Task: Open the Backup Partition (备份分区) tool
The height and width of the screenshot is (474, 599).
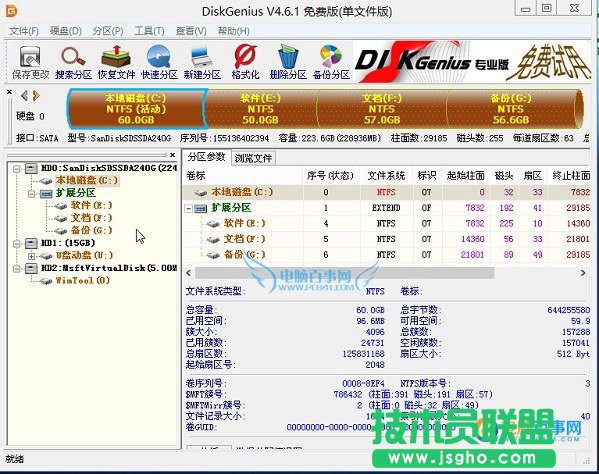Action: click(331, 62)
